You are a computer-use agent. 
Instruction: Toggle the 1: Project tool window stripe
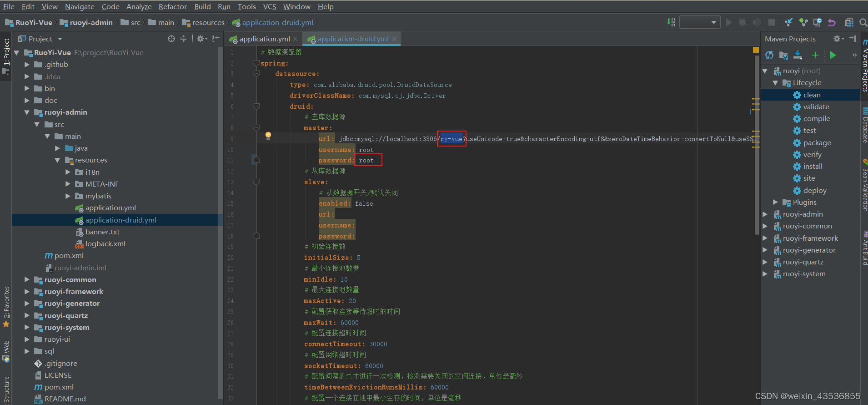click(6, 56)
